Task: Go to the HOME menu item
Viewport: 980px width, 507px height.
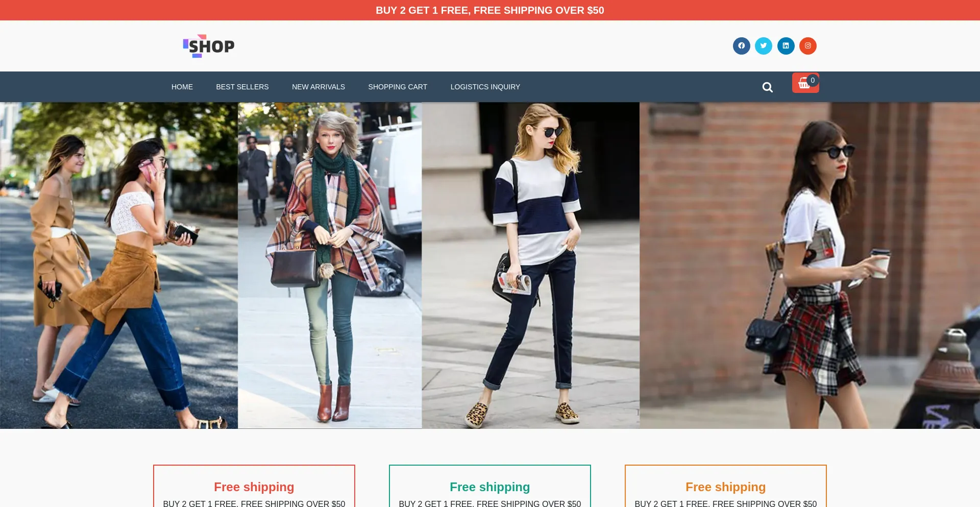Action: [x=182, y=87]
